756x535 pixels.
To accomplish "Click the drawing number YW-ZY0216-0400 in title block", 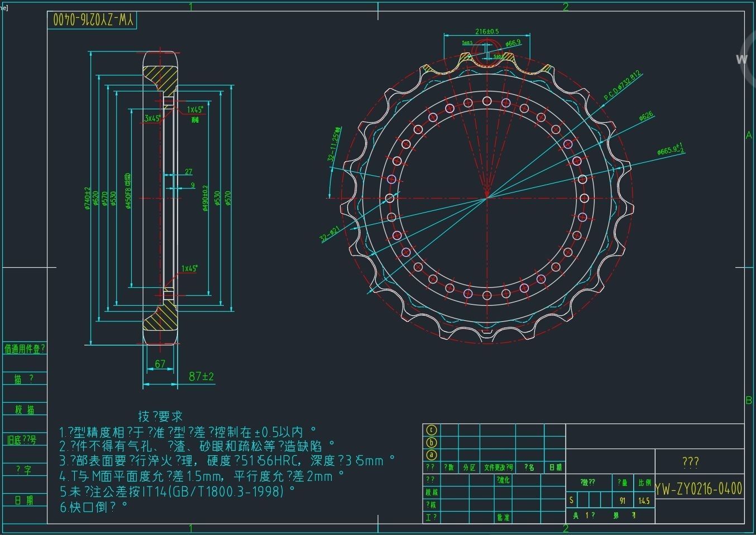I will click(699, 489).
